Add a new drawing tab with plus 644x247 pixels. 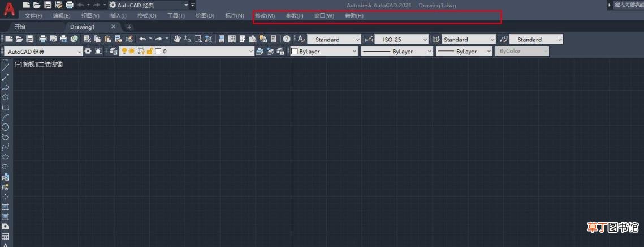coord(129,27)
